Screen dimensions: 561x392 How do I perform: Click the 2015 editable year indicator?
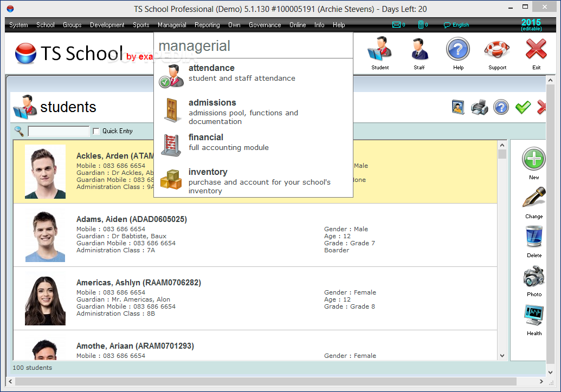(x=531, y=25)
